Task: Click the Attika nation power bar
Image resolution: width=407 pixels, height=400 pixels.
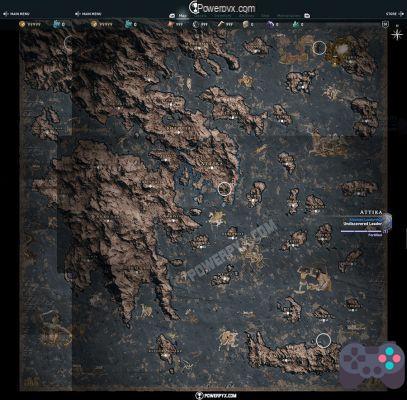Action: click(361, 231)
